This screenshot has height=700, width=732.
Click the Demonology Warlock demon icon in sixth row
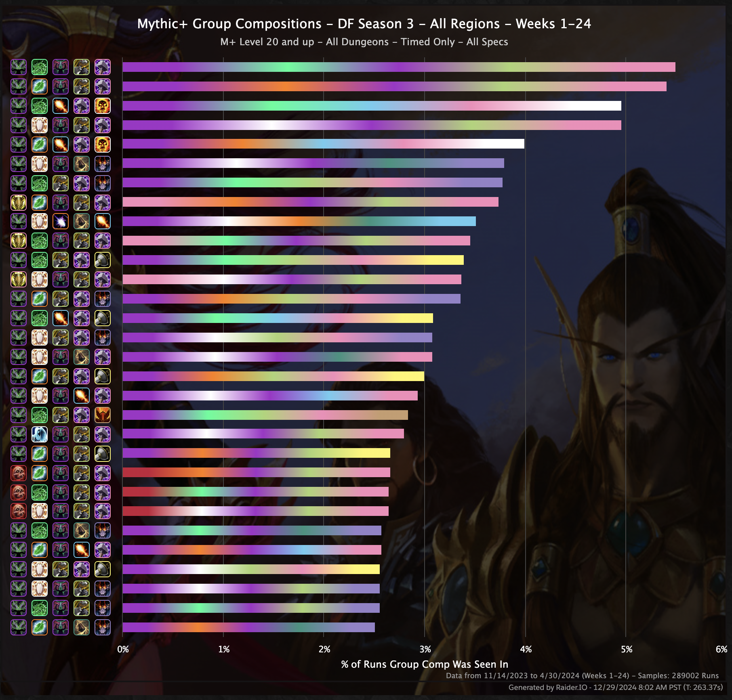coord(103,164)
